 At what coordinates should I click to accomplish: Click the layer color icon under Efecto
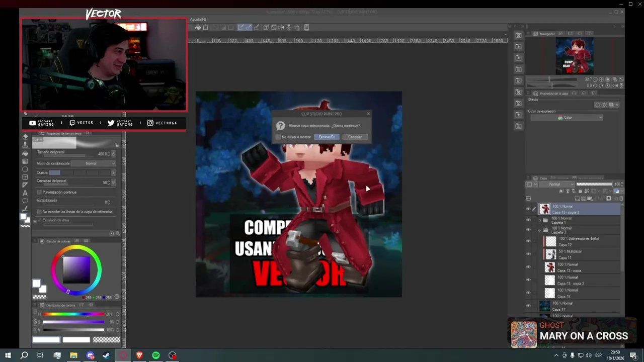point(611,105)
